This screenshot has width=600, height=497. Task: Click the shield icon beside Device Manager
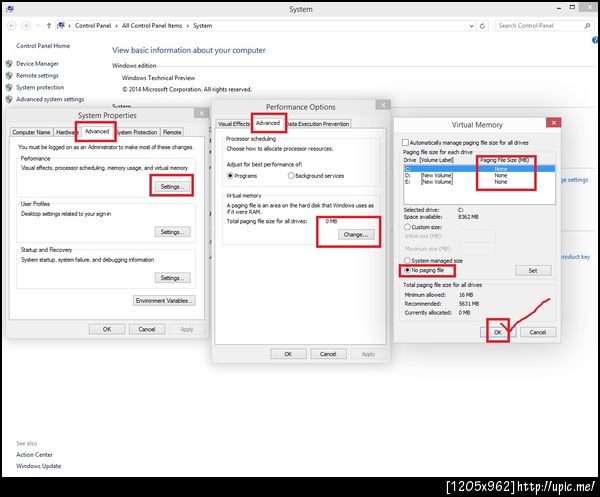click(9, 64)
